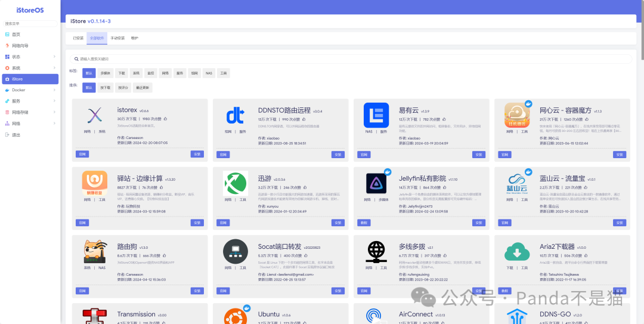This screenshot has width=644, height=324.
Task: Click the Transmission red icon
Action: coord(94,317)
